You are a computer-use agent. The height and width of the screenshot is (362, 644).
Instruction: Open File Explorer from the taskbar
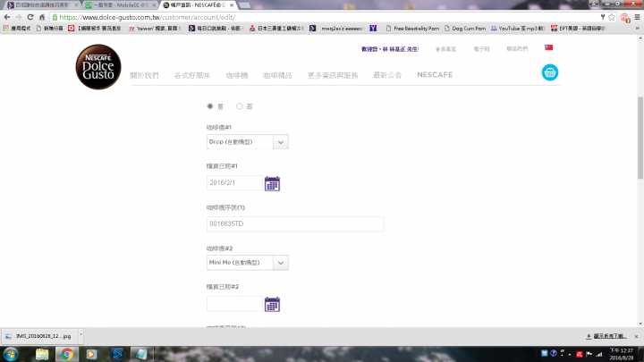[42, 354]
